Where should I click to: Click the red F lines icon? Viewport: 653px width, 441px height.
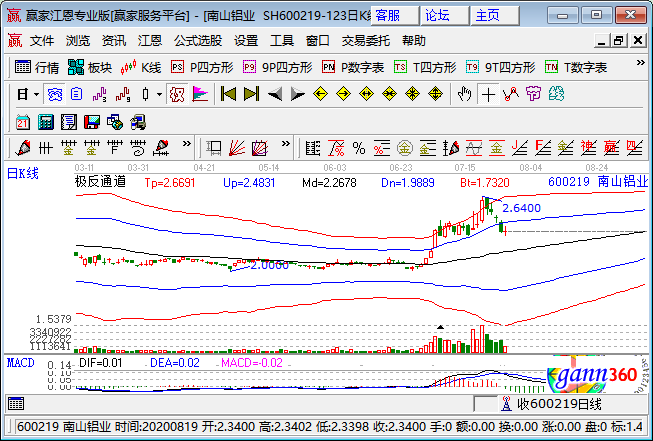(x=543, y=148)
